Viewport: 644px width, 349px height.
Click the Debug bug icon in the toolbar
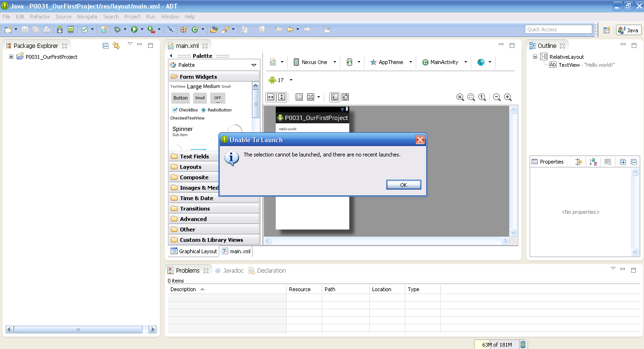click(117, 29)
